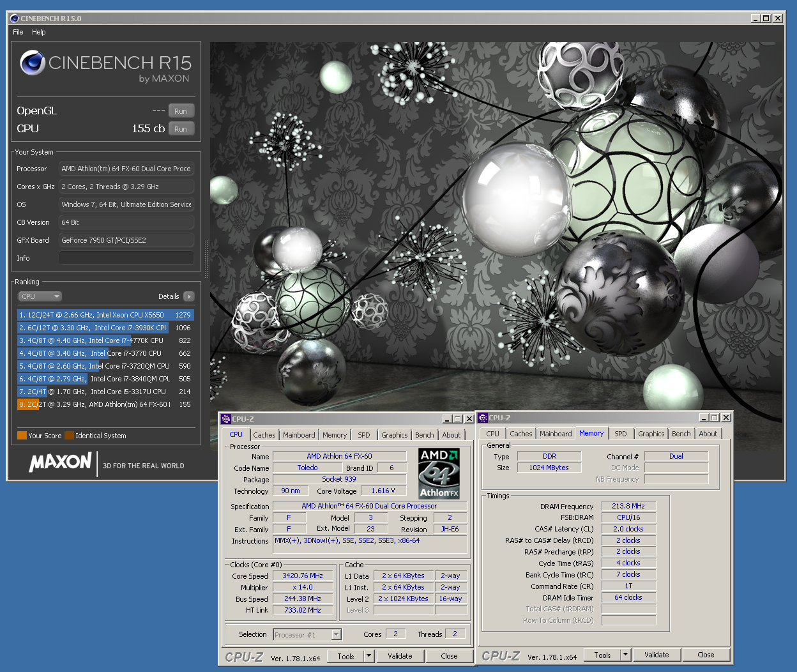797x672 pixels.
Task: Open About tab in left CPU-Z window
Action: (452, 435)
